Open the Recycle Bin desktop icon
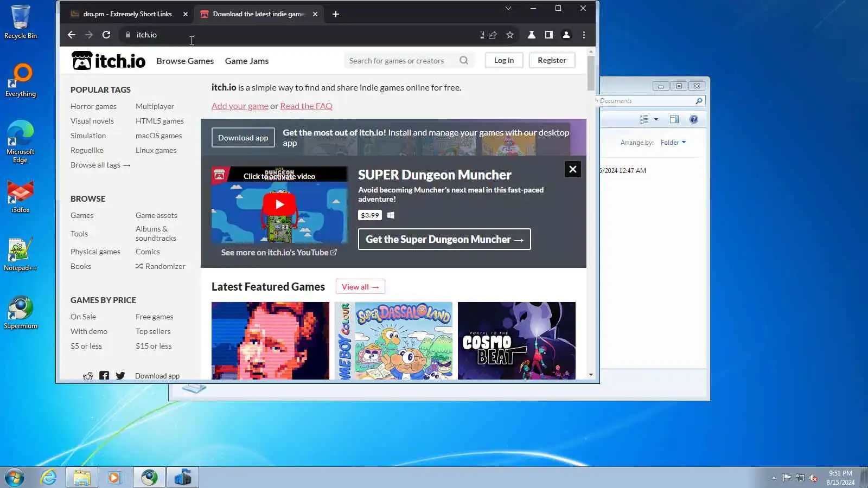868x488 pixels. tap(21, 22)
